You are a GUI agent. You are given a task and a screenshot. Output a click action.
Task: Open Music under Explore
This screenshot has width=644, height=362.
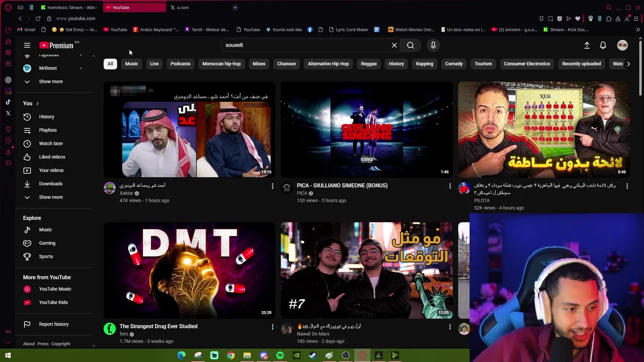coord(45,230)
